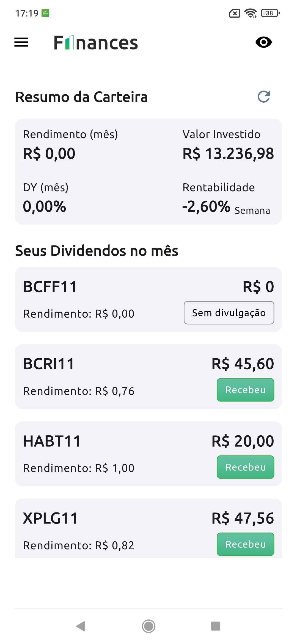Click the Recebeu button for HABT11

point(245,467)
